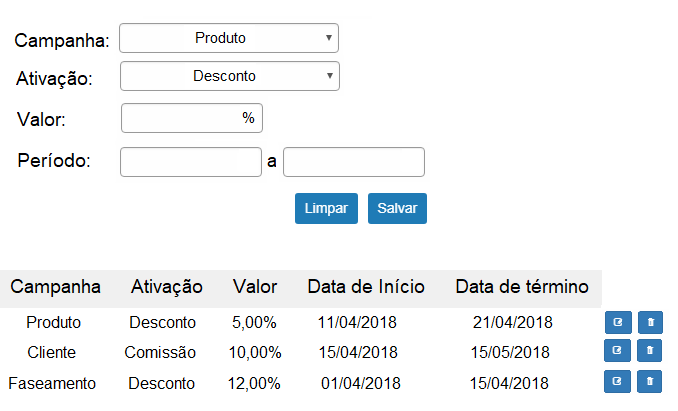Select the Comissão table cell
This screenshot has width=678, height=411.
160,352
